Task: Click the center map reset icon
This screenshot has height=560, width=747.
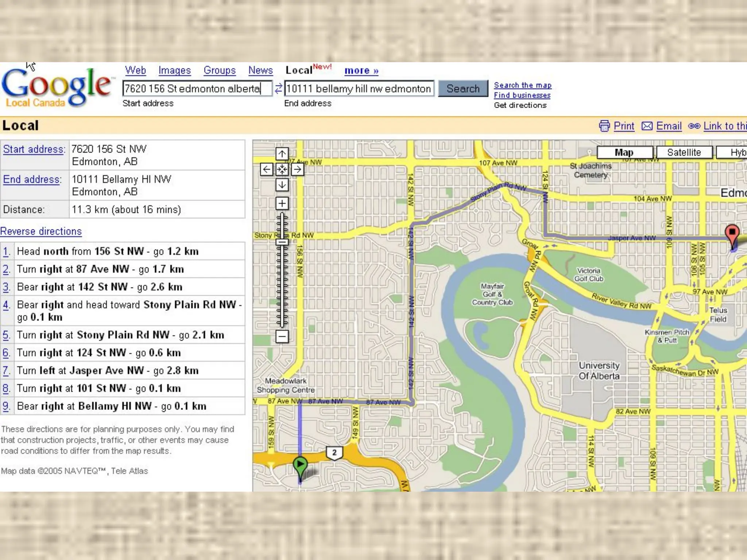Action: 282,169
